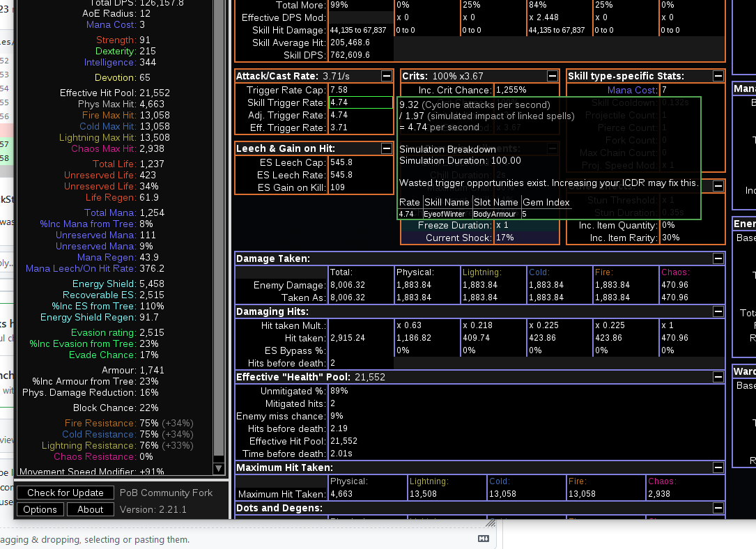This screenshot has width=756, height=549.
Task: Click the Trigger Rate Cap value 7.58
Action: point(339,90)
